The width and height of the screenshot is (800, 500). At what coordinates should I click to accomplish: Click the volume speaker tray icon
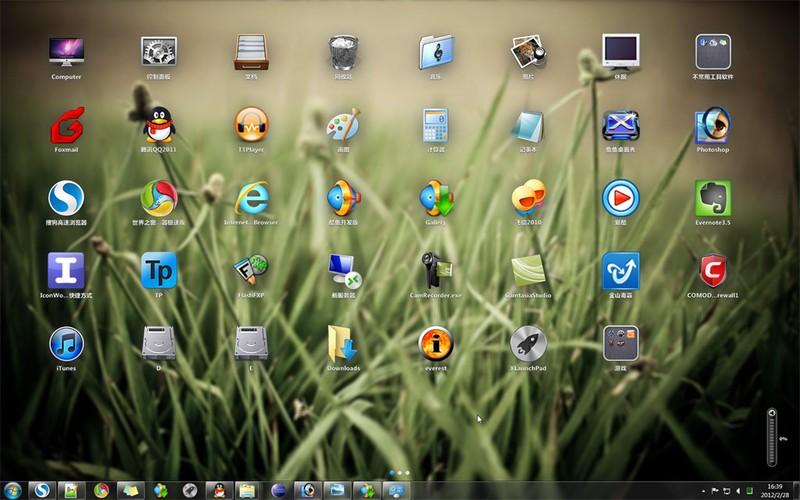point(738,491)
